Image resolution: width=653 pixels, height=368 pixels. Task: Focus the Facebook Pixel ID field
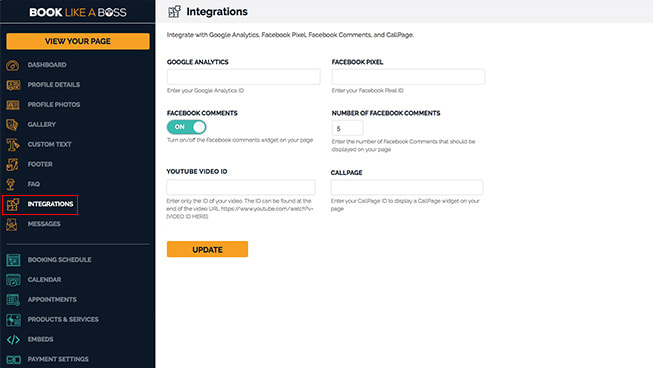[408, 77]
